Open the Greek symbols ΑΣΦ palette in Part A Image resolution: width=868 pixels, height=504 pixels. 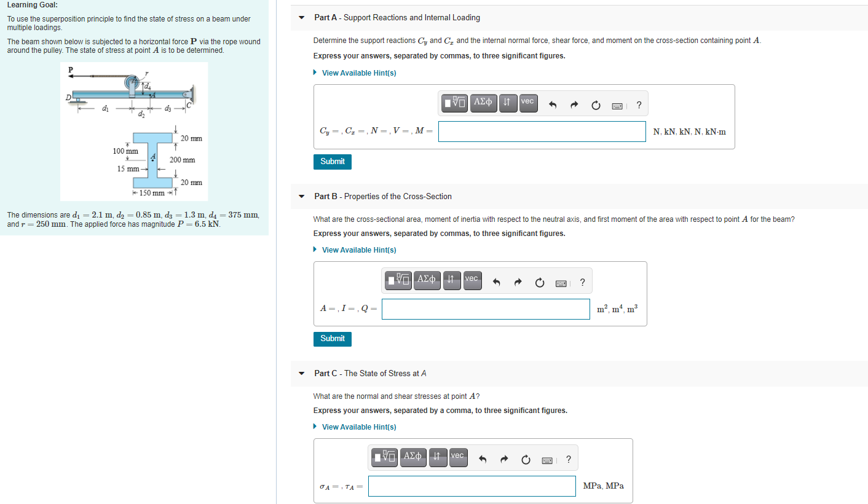pos(483,103)
